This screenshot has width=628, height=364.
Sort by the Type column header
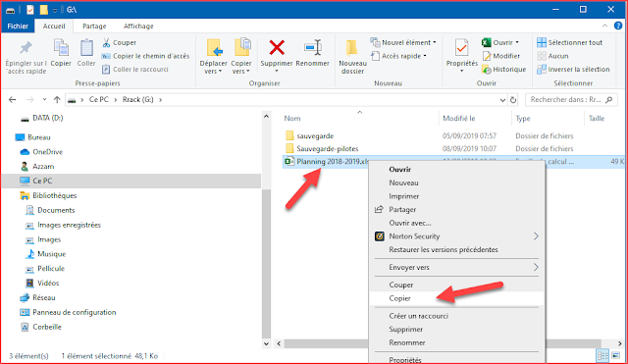pos(523,119)
